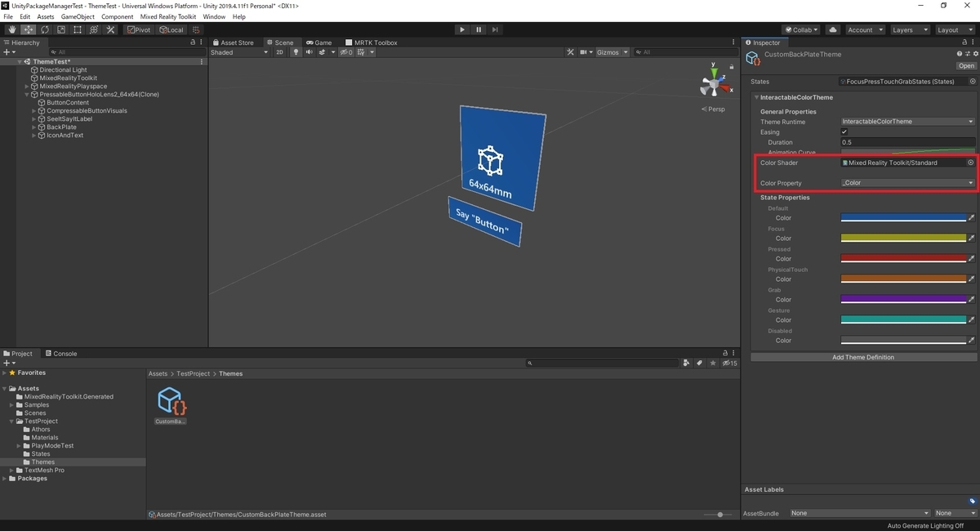Open object picker for Color Shader
This screenshot has width=980, height=531.
click(x=971, y=163)
